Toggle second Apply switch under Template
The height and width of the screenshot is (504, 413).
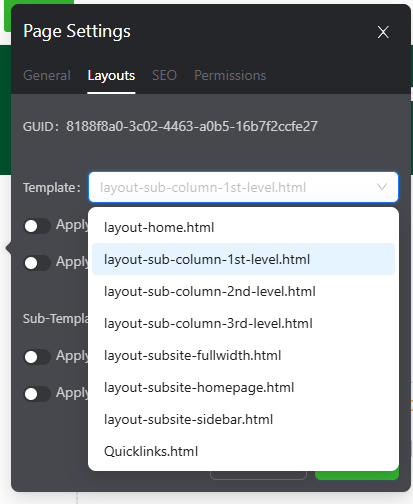click(x=37, y=263)
